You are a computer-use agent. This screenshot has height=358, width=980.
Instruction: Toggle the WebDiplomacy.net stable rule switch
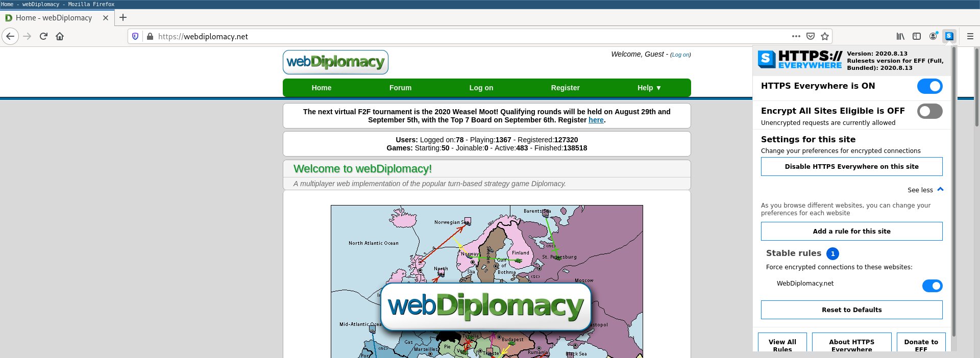coord(932,286)
